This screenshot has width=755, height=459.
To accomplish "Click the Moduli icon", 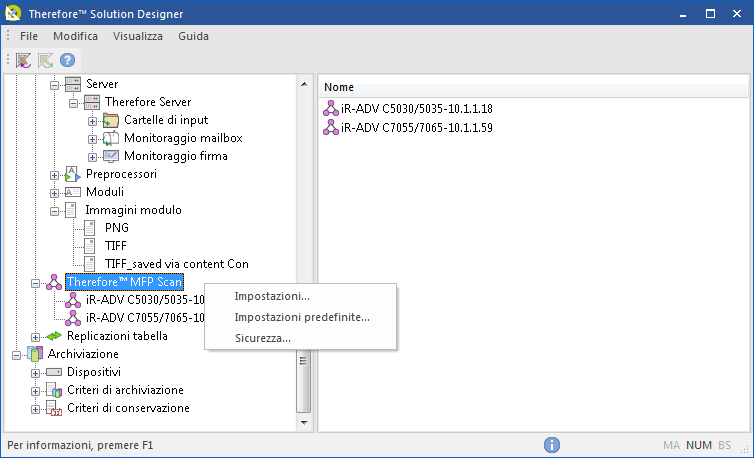I will (73, 192).
